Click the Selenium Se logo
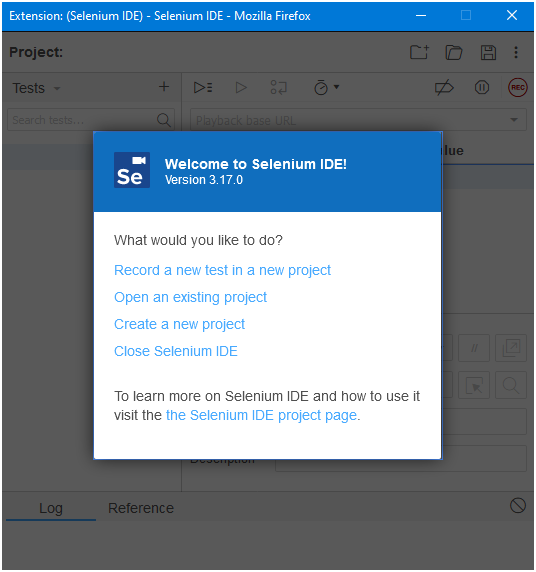The height and width of the screenshot is (572, 536). pyautogui.click(x=132, y=170)
